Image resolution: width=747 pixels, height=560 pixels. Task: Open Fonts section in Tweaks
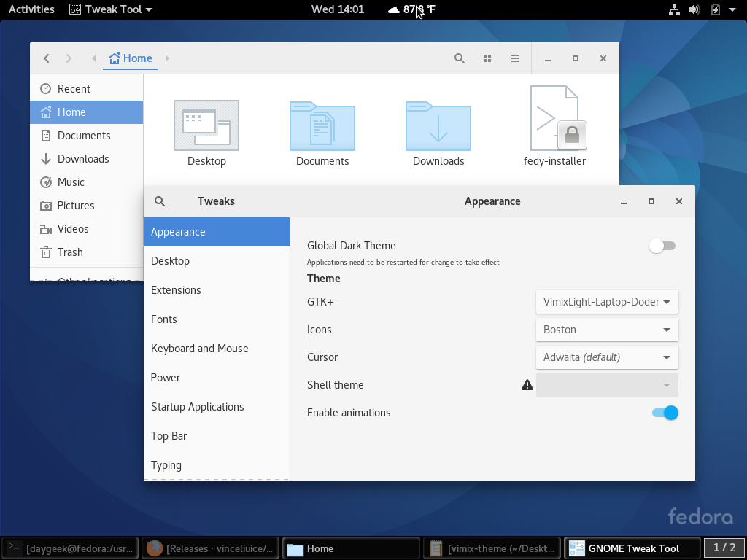tap(216, 319)
